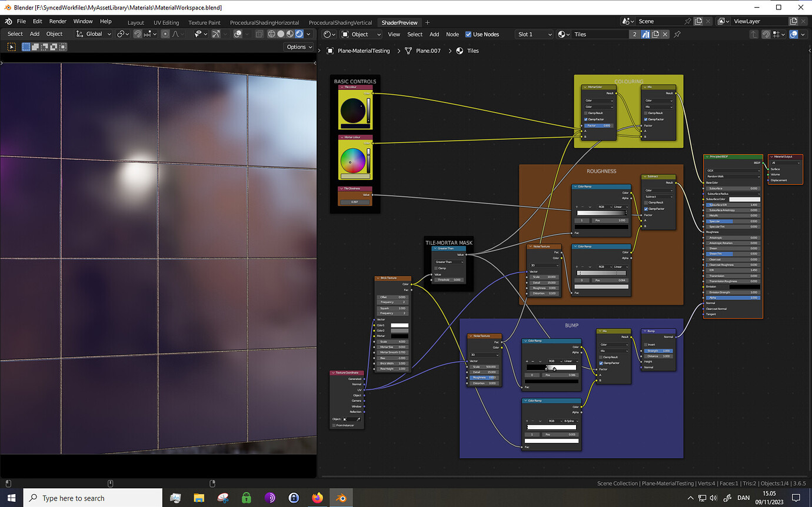This screenshot has width=812, height=507.
Task: Pin the Tiles material in the shader editor
Action: [678, 34]
